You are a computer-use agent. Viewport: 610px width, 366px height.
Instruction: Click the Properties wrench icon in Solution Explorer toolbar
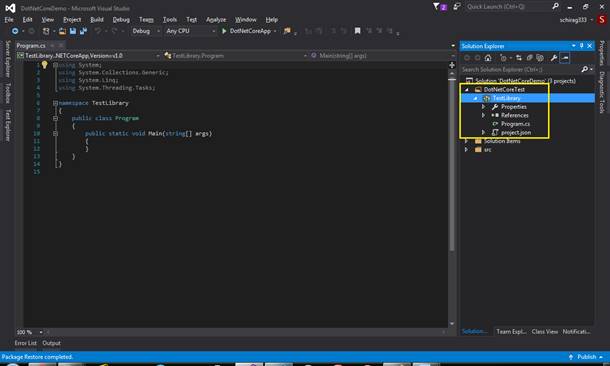[554, 58]
